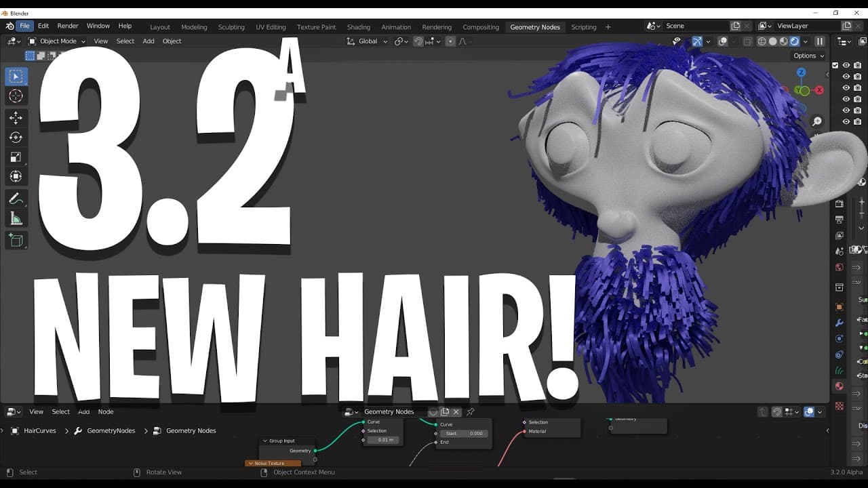Select the Scale tool in the toolbar
This screenshot has height=488, width=868.
point(16,157)
